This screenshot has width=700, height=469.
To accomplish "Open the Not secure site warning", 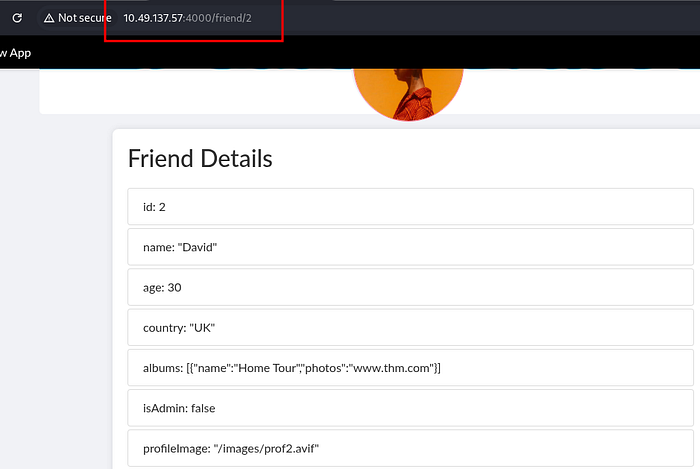I will pyautogui.click(x=78, y=18).
